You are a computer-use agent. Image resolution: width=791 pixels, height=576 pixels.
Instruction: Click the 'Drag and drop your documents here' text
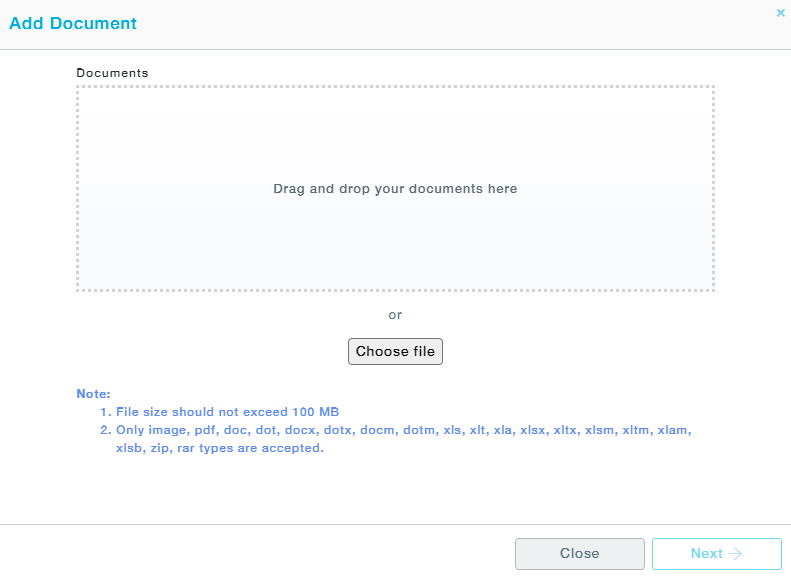click(x=395, y=188)
